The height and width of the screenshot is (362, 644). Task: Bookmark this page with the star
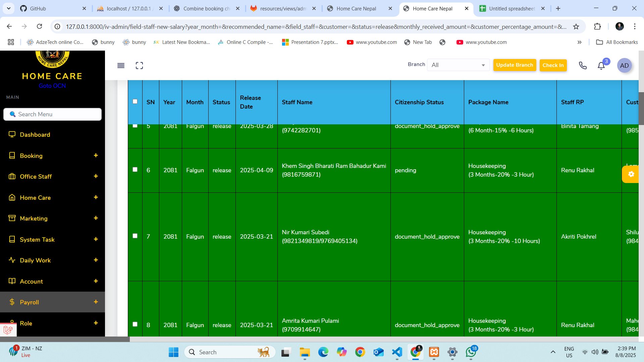pos(576,26)
